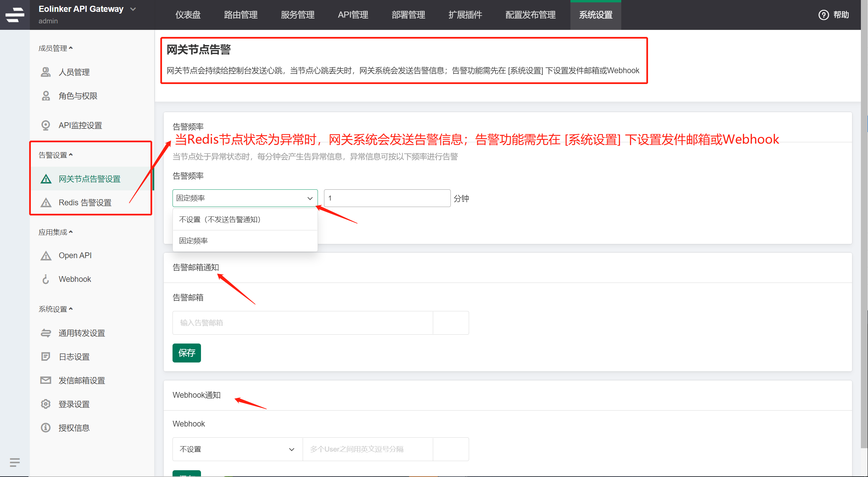Open the 扩展插件 tab
Viewport: 868px width, 477px height.
pos(465,15)
